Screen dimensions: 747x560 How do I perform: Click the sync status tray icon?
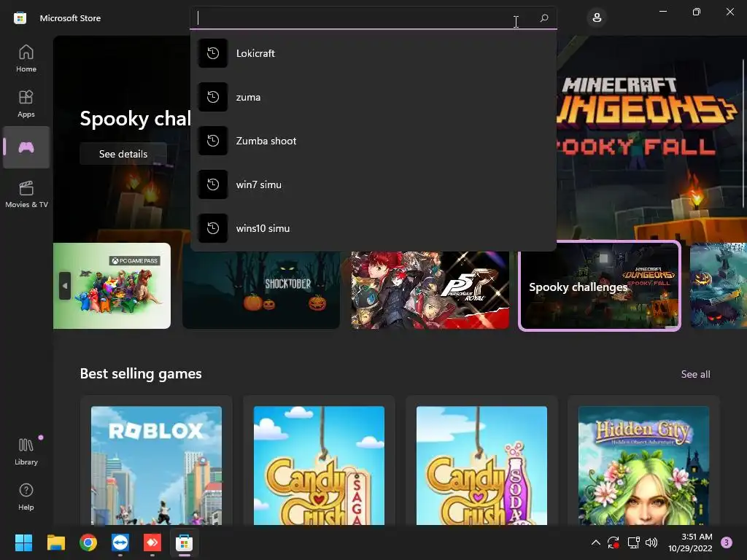pos(613,542)
